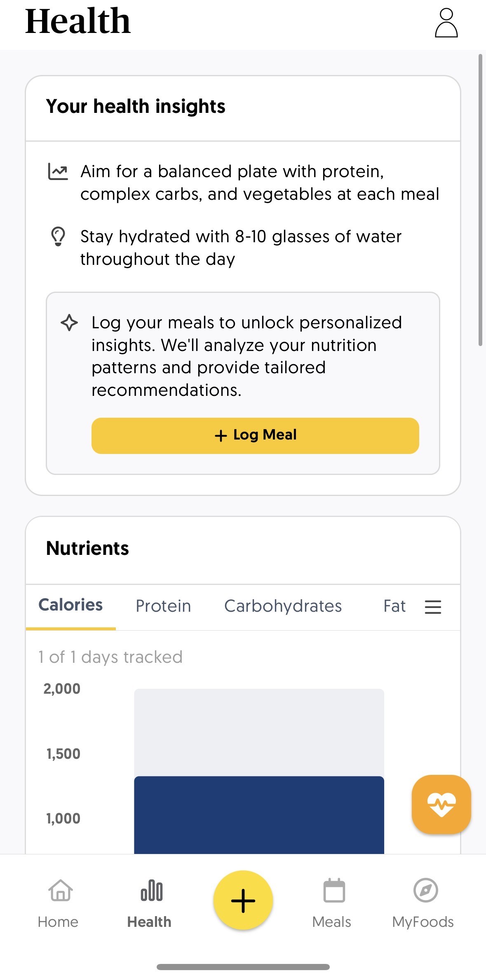Switch to the Protein tab
Screen dimensions: 486x980
(163, 606)
